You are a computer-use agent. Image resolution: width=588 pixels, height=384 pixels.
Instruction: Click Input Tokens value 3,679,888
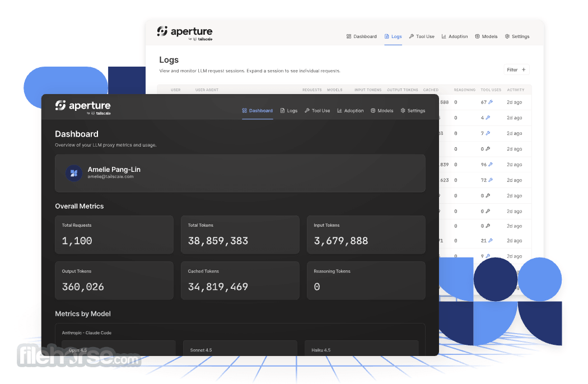(341, 241)
